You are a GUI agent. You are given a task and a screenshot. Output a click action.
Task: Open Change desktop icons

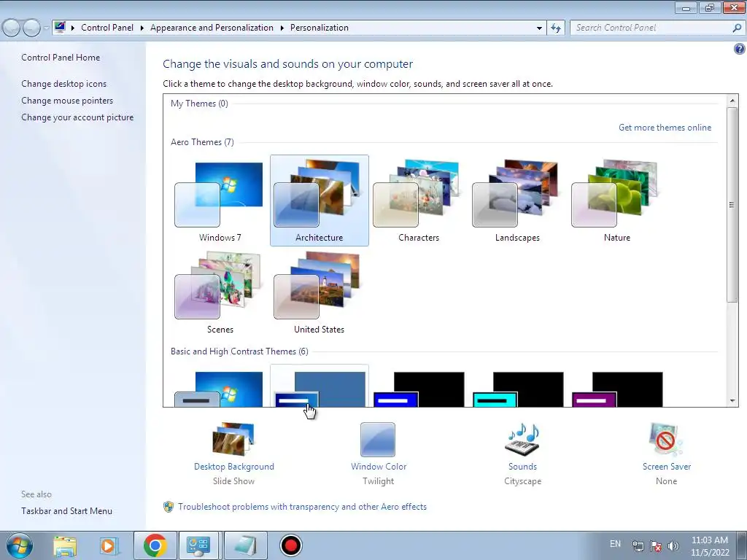click(64, 84)
